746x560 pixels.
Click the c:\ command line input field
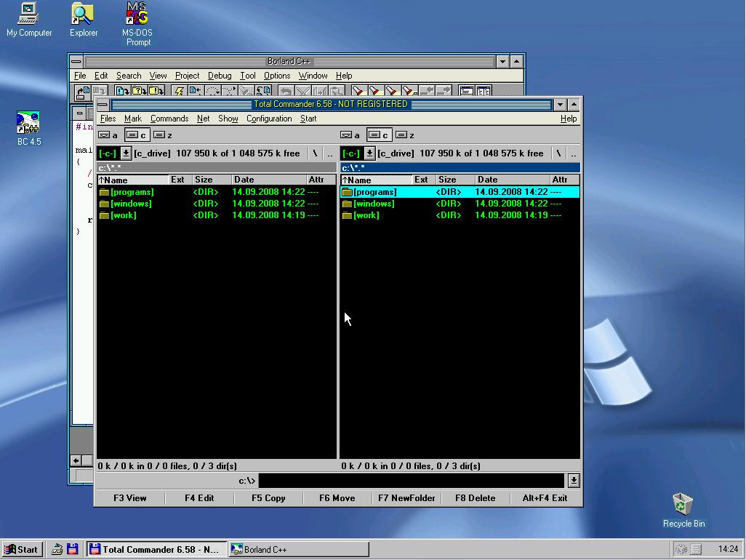[412, 481]
